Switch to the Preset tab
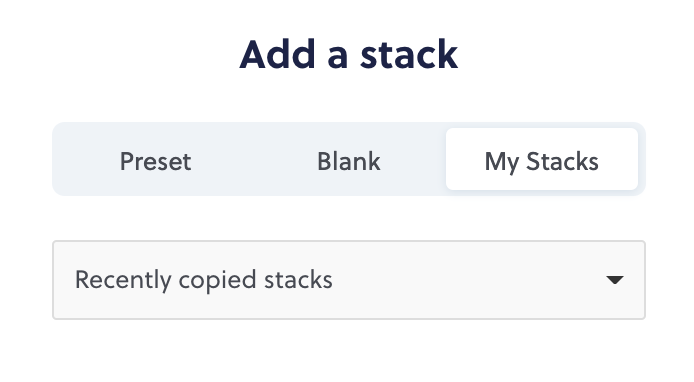The height and width of the screenshot is (382, 694). pos(155,159)
